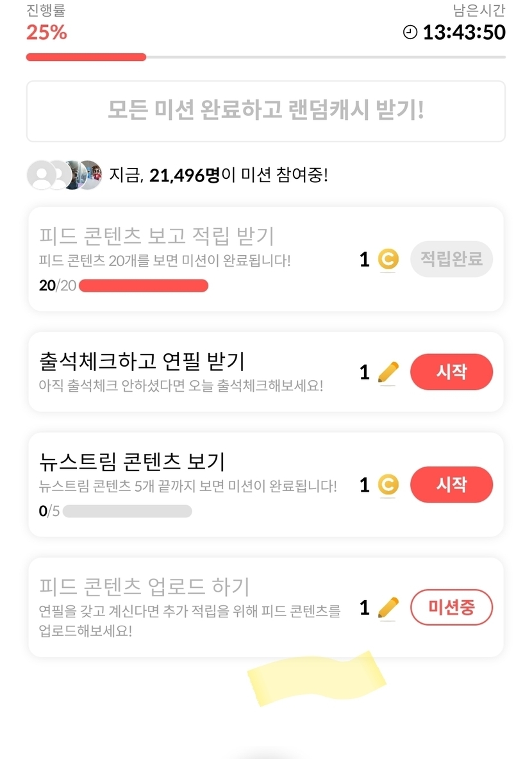Click the gold coin icon on 뉴스트림 mission
Viewport: 532px width, 759px height.
[x=388, y=485]
